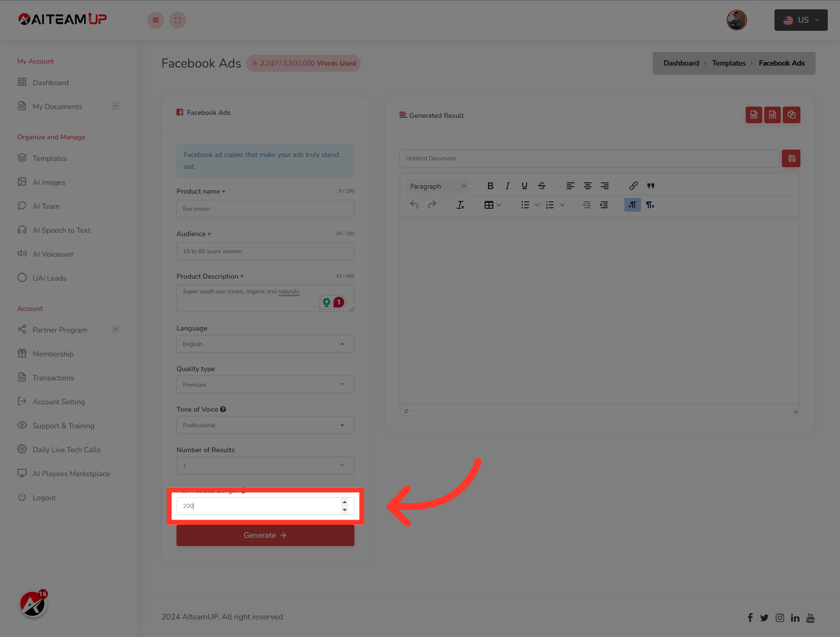Screen dimensions: 840x637
Task: Open the Twitter footer icon
Action: [764, 618]
